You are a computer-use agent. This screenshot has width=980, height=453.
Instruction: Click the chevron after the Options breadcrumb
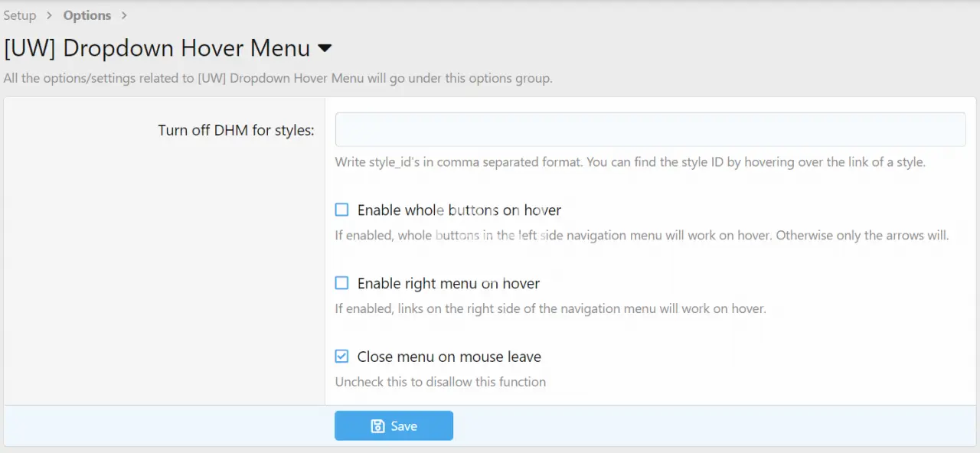[124, 15]
